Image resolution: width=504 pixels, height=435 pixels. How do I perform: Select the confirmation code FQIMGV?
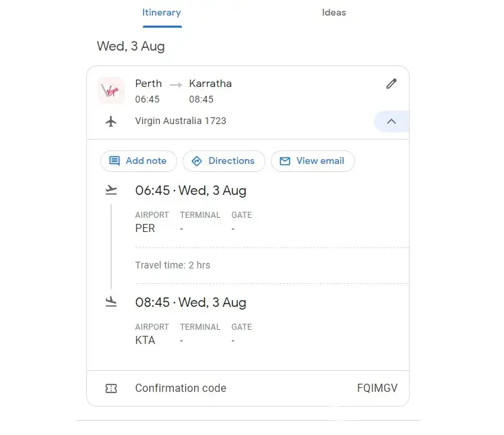(377, 388)
